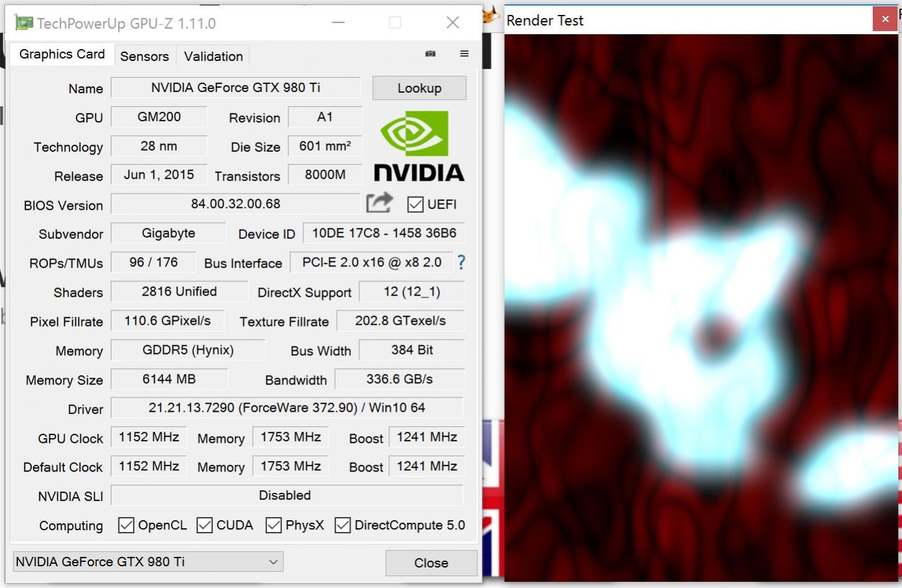
Task: Click the Default Clock row Memory 1753 MHz
Action: 291,467
